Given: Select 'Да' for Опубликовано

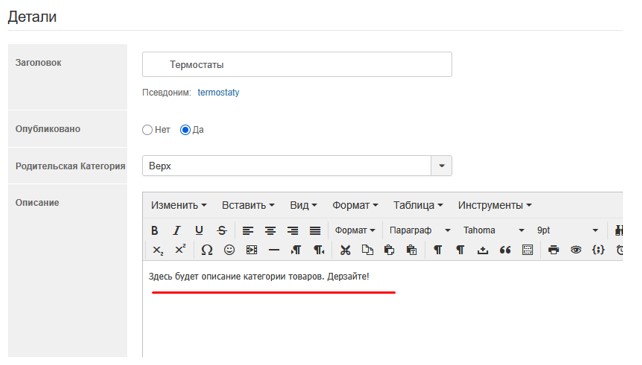Looking at the screenshot, I should click(185, 130).
